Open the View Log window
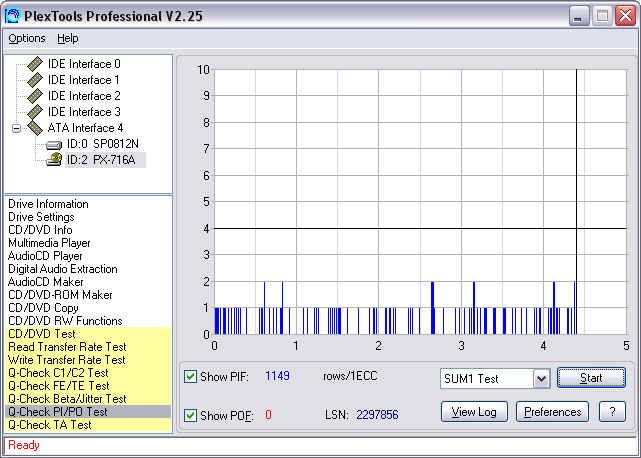Image resolution: width=641 pixels, height=458 pixels. [x=474, y=412]
